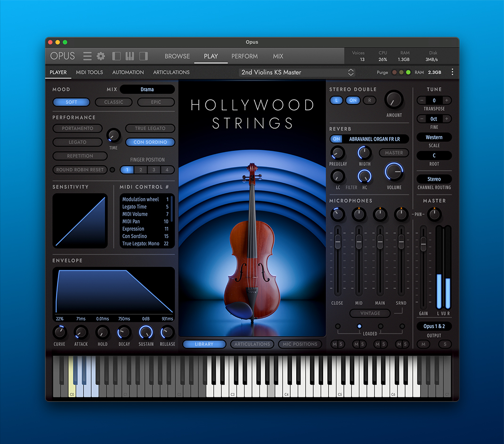Open the Articulations tab in sub-navigation
Screen dimensions: 504x444
171,73
